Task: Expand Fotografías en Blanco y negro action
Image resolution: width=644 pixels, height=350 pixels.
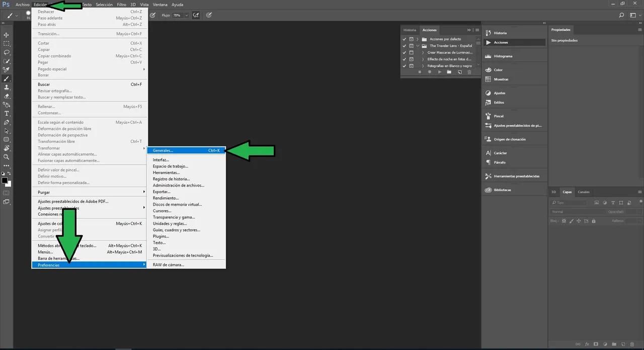Action: pos(423,66)
